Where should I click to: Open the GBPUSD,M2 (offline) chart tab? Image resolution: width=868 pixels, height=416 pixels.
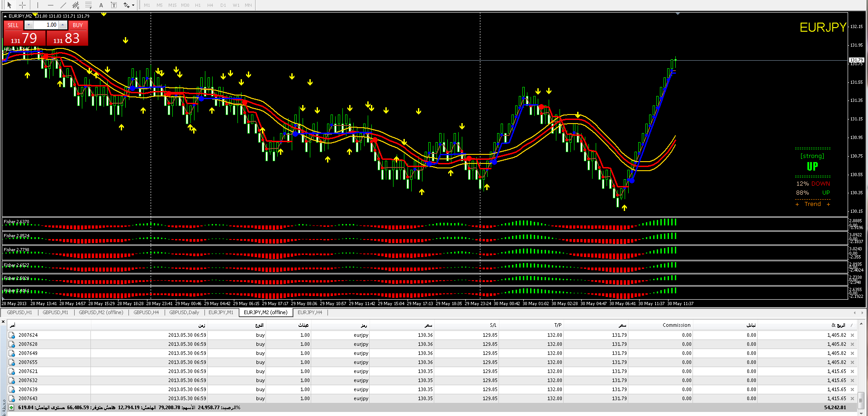101,312
